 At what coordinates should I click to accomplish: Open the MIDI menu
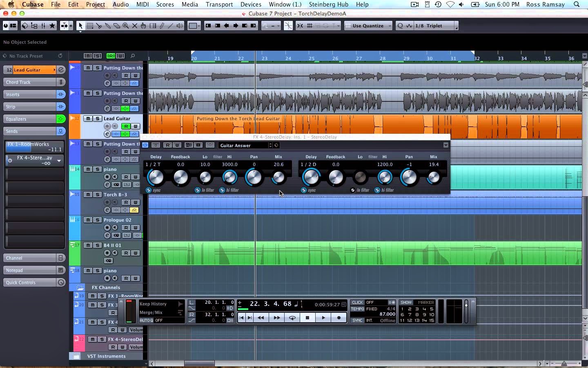(x=143, y=4)
